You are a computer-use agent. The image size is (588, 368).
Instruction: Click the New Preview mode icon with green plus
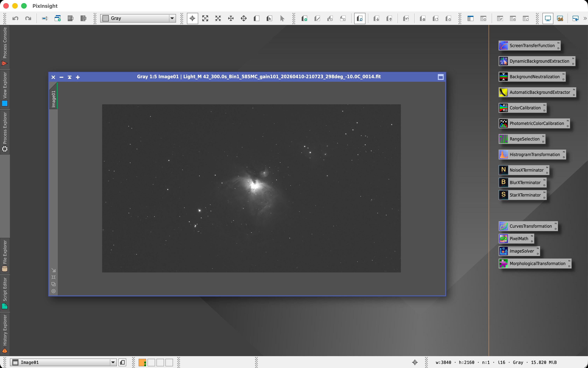tap(304, 18)
